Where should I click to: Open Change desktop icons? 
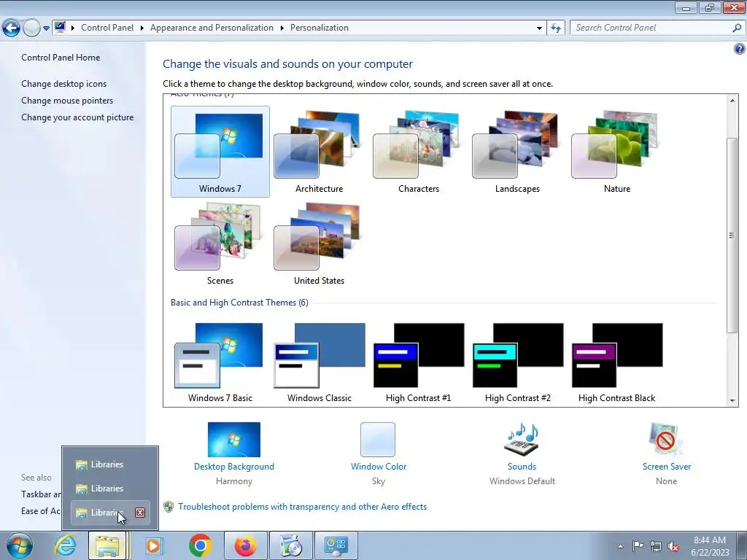coord(64,84)
